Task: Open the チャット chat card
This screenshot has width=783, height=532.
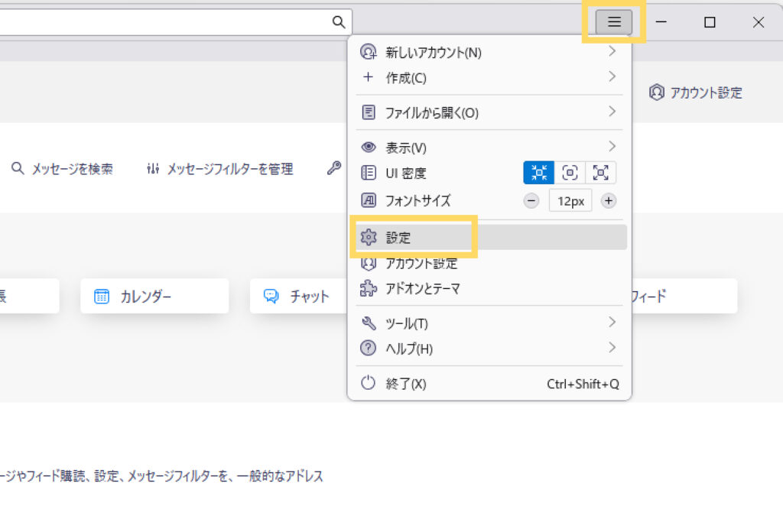Action: (298, 297)
